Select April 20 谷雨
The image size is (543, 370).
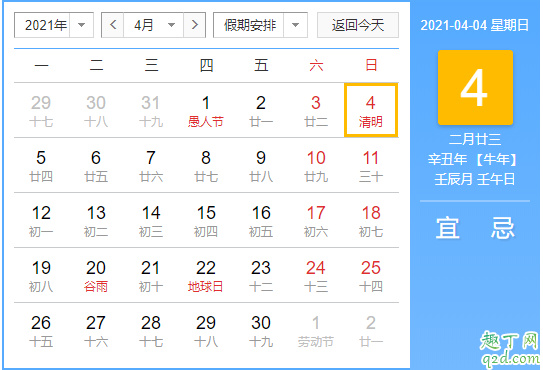(96, 276)
